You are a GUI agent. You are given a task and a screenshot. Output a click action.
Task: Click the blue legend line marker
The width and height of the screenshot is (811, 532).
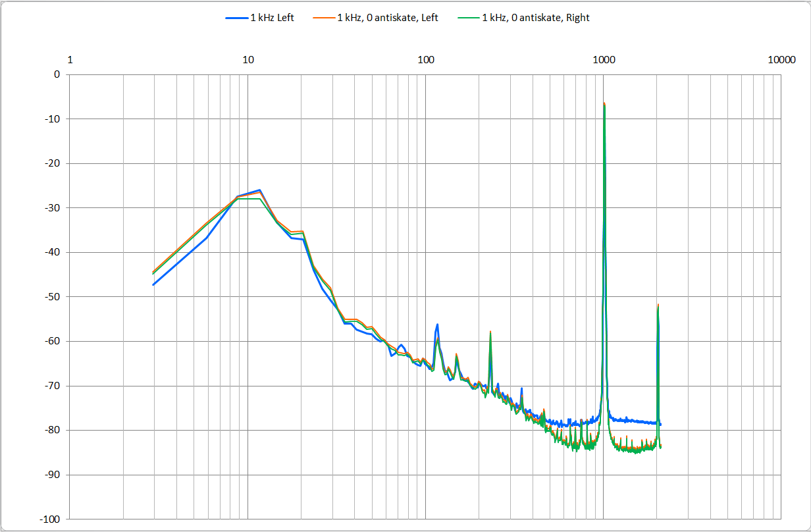pos(236,18)
